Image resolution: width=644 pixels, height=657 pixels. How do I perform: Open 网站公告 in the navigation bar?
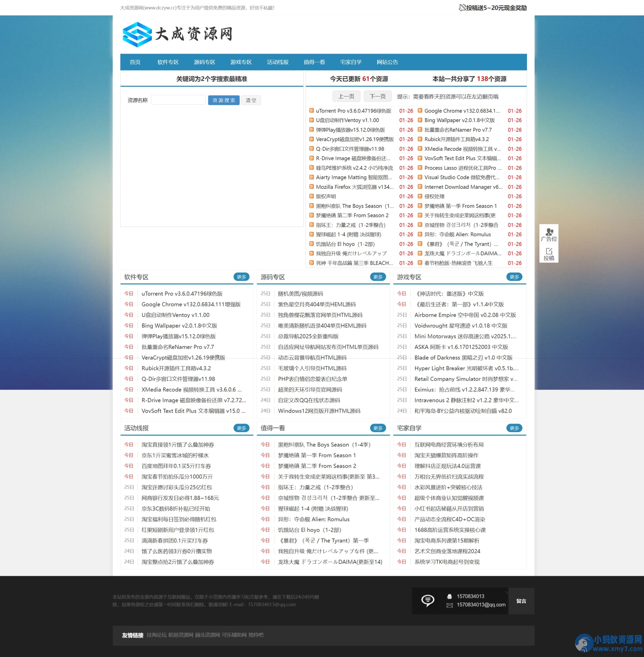387,62
